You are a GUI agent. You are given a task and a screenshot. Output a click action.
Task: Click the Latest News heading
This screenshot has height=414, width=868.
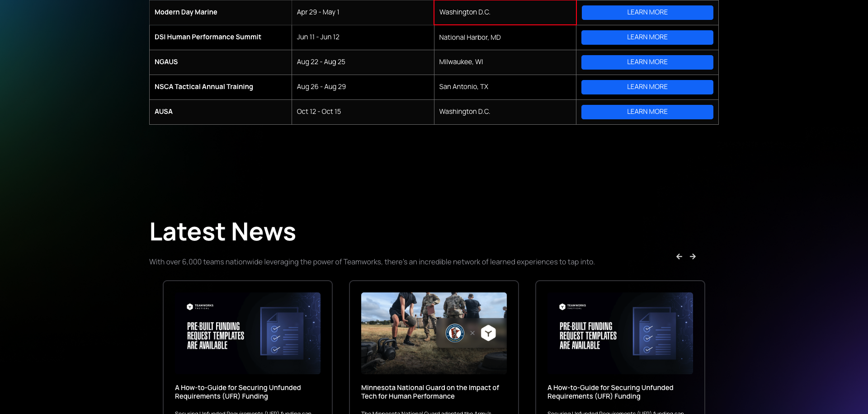222,231
